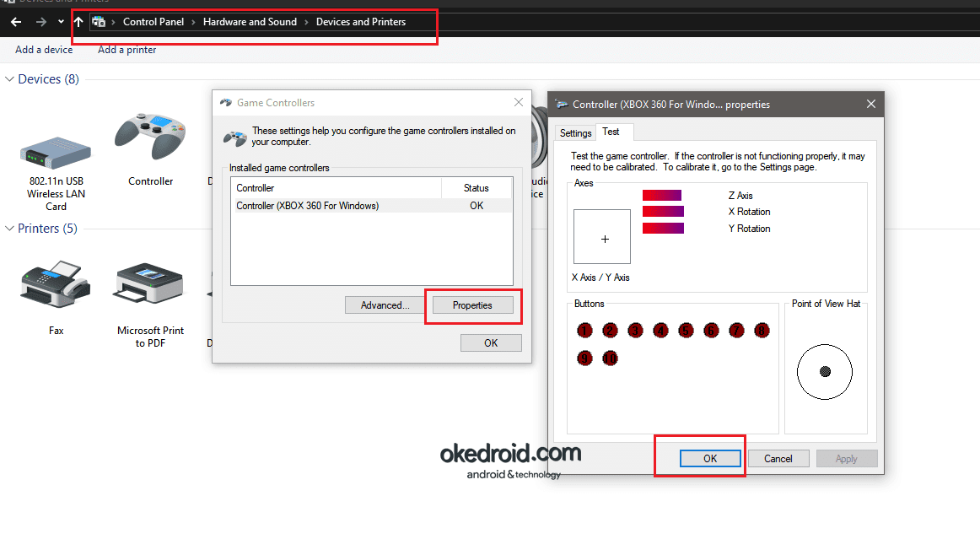Screen dimensions: 980x539
Task: Collapse the Devices (8) group
Action: (x=9, y=79)
